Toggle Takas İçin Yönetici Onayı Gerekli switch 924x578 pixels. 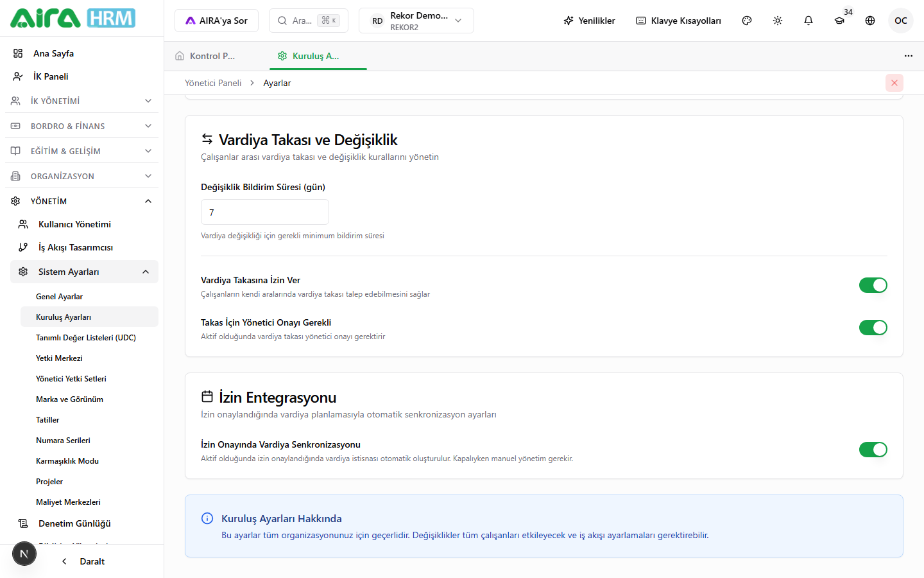point(873,328)
